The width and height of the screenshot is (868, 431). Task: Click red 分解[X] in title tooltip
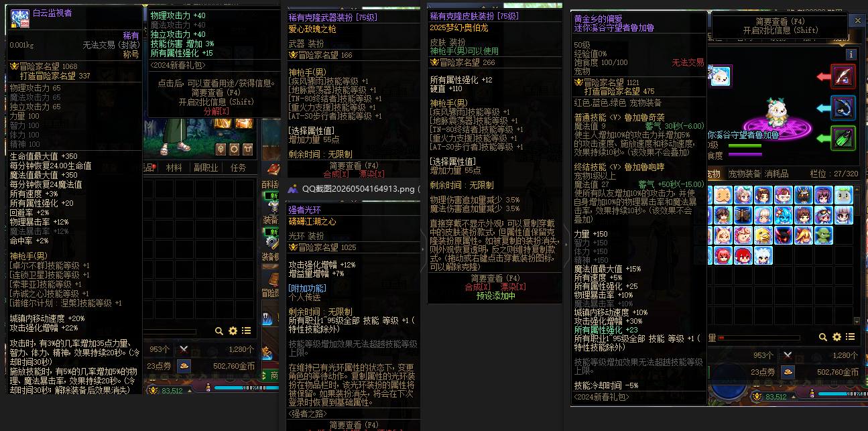(216, 111)
